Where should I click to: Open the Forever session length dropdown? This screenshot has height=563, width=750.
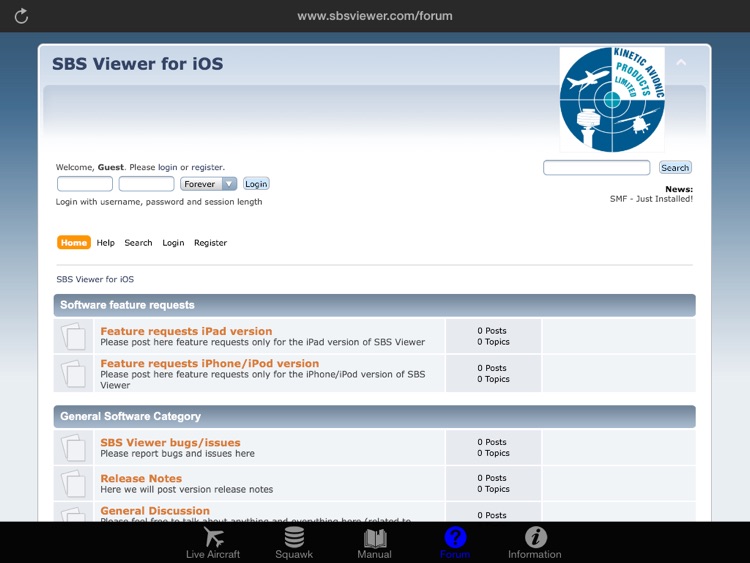208,184
